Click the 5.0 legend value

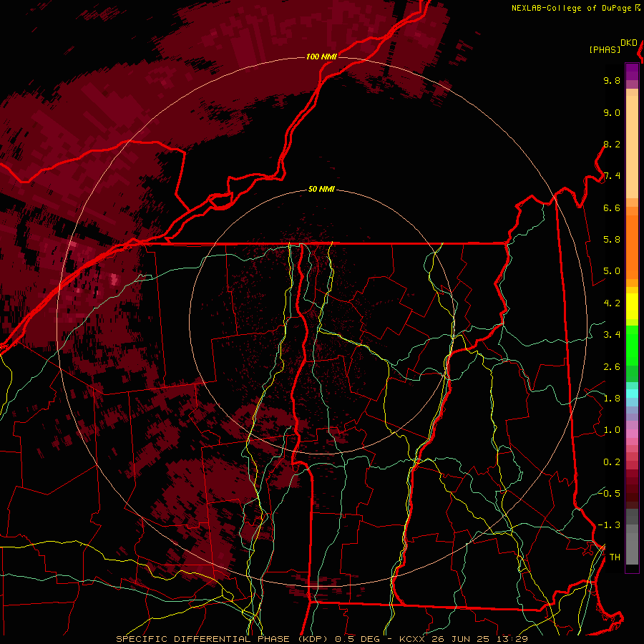(x=612, y=271)
